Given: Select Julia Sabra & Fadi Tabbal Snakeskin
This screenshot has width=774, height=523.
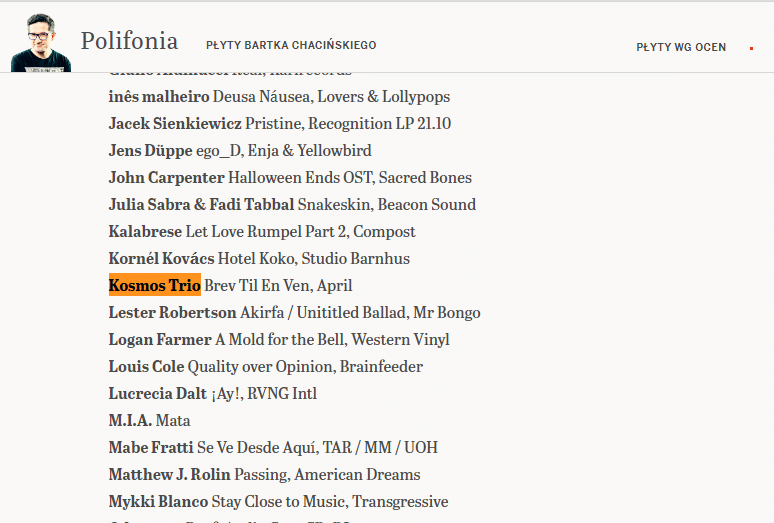Looking at the screenshot, I should tap(292, 205).
